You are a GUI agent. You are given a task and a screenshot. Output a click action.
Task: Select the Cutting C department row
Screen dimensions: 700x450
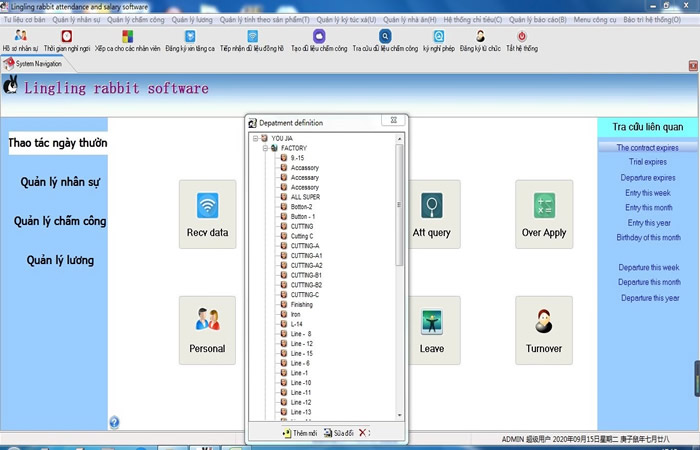[302, 236]
